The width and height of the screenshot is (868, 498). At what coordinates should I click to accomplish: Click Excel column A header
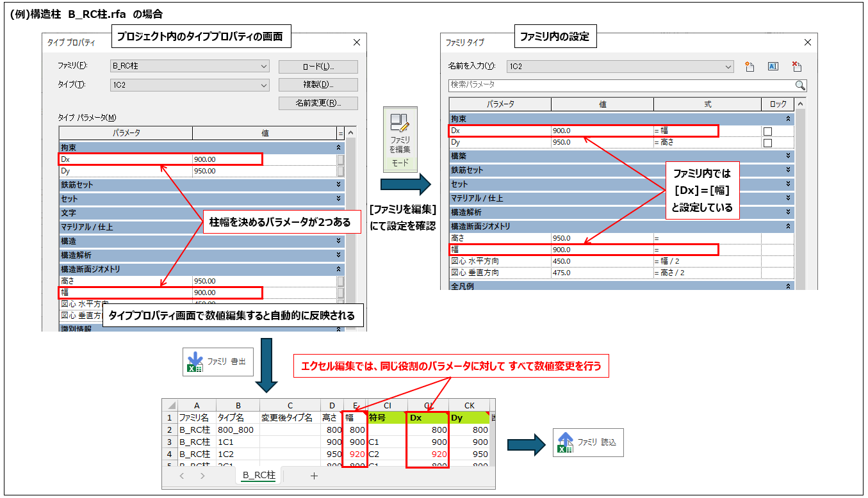(x=197, y=405)
